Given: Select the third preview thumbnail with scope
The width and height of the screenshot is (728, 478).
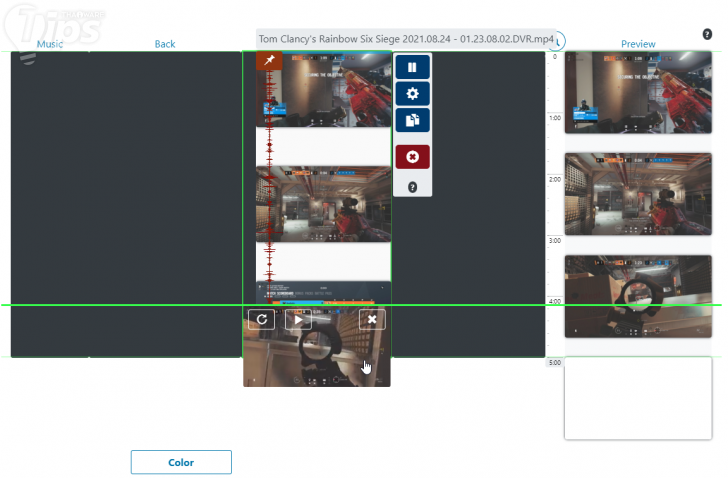Looking at the screenshot, I should pyautogui.click(x=638, y=296).
